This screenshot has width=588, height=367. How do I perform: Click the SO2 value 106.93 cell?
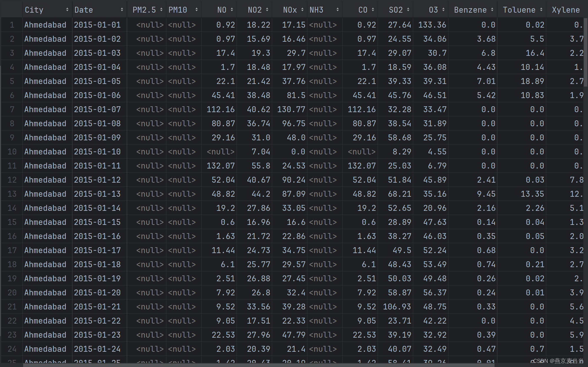coord(397,307)
